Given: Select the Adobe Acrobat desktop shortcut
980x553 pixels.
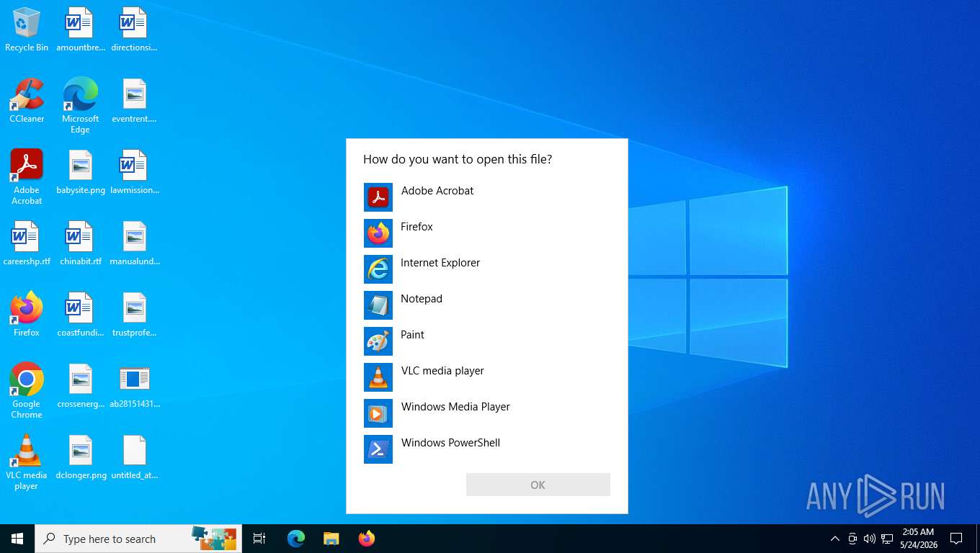Looking at the screenshot, I should pyautogui.click(x=27, y=176).
